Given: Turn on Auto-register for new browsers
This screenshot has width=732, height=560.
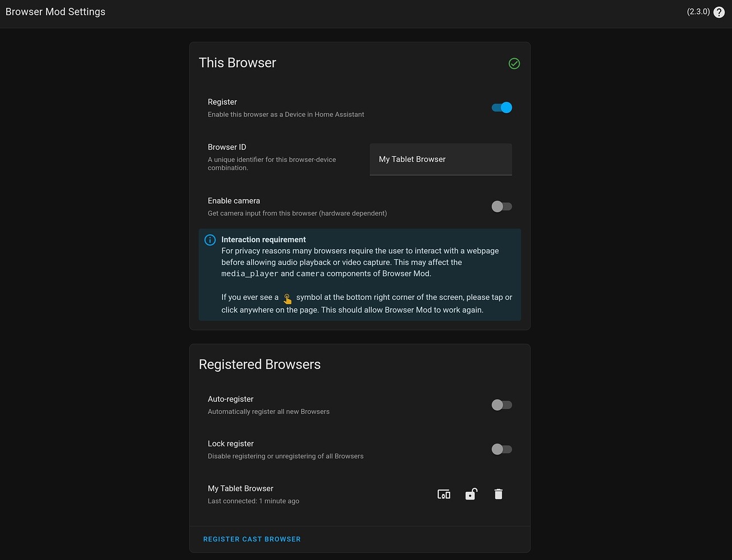Looking at the screenshot, I should (x=501, y=404).
